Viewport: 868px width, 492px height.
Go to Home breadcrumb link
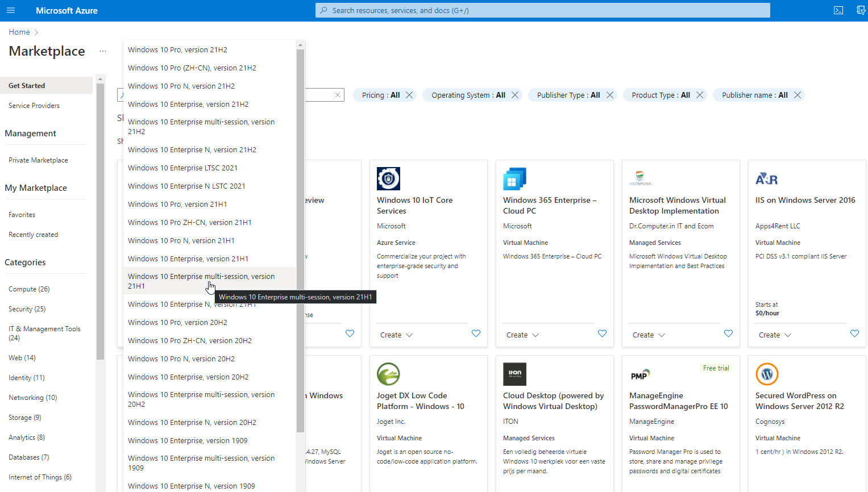(x=19, y=32)
